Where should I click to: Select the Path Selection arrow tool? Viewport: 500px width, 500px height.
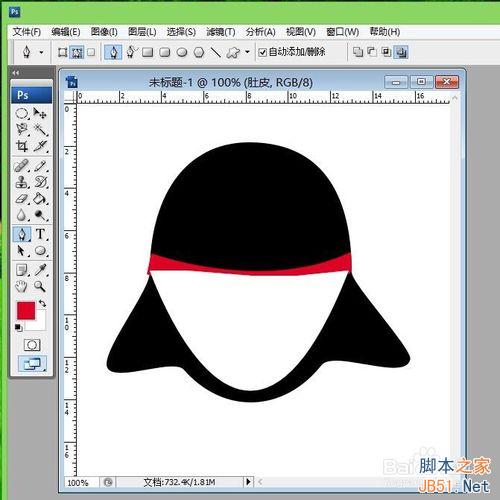[x=22, y=250]
